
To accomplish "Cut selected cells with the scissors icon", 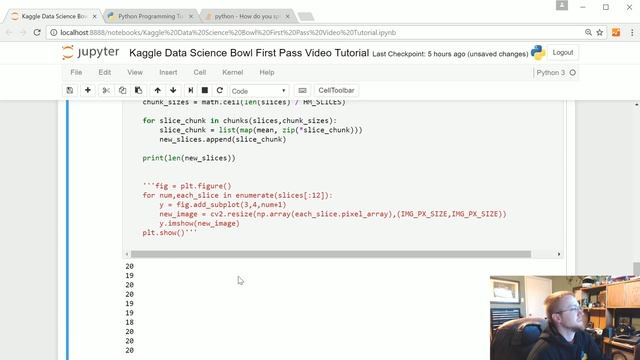I will (106, 90).
